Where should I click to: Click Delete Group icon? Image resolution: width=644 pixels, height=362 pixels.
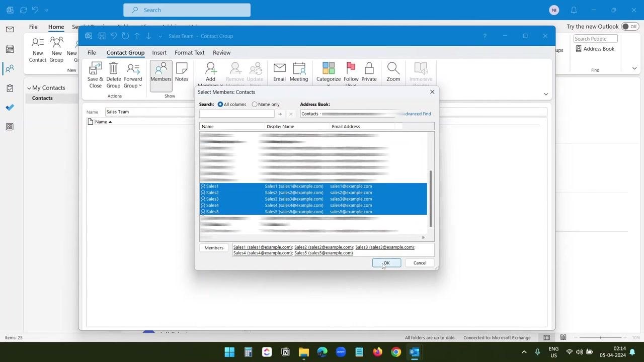tap(114, 75)
